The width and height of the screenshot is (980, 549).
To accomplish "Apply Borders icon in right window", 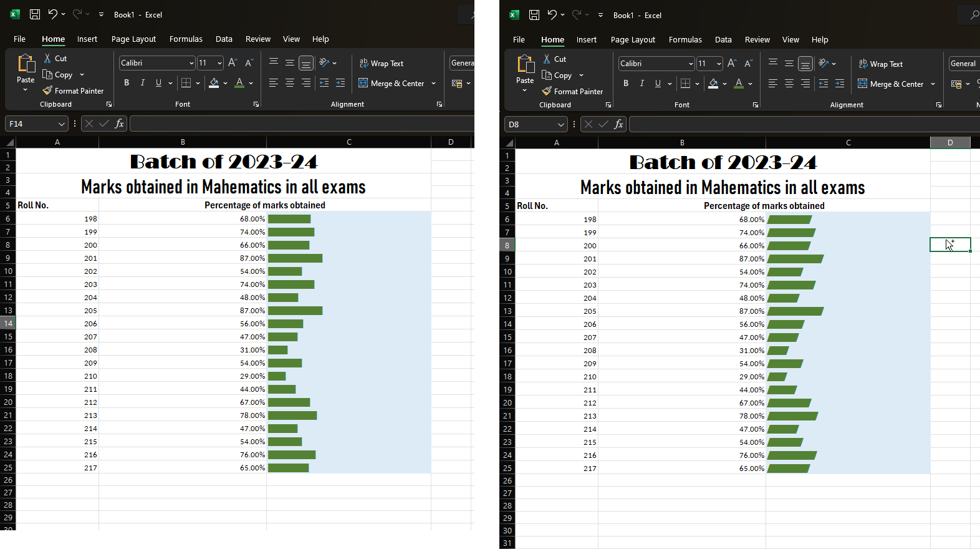I will 685,83.
